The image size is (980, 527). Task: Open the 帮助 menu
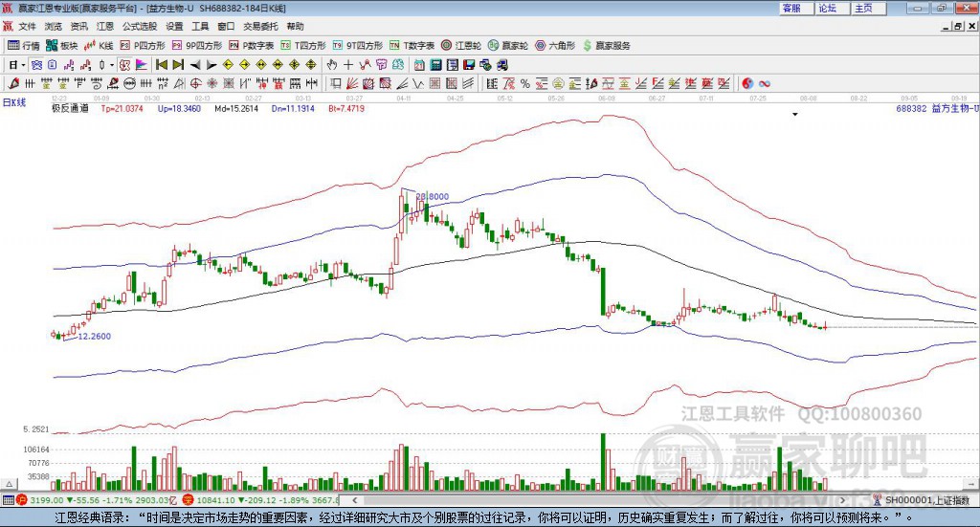295,26
